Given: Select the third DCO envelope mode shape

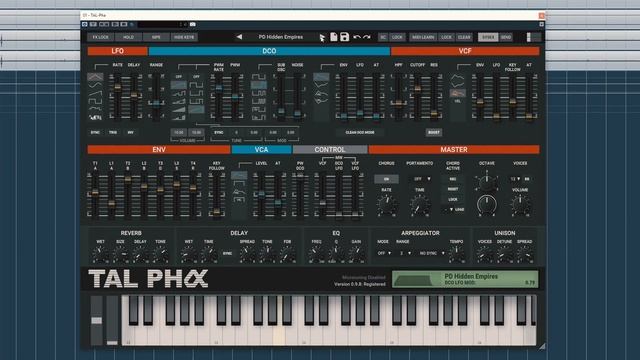Looking at the screenshot, I should (x=321, y=94).
